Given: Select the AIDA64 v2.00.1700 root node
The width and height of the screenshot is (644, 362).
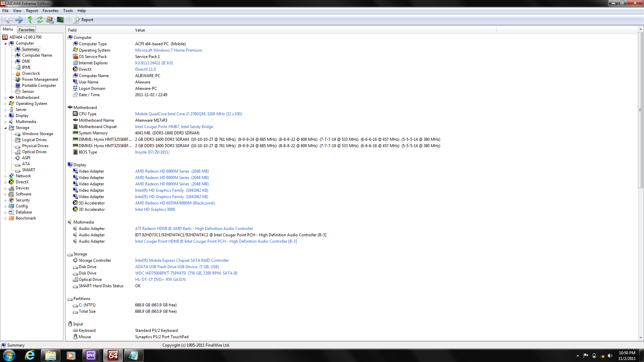Looking at the screenshot, I should [25, 37].
